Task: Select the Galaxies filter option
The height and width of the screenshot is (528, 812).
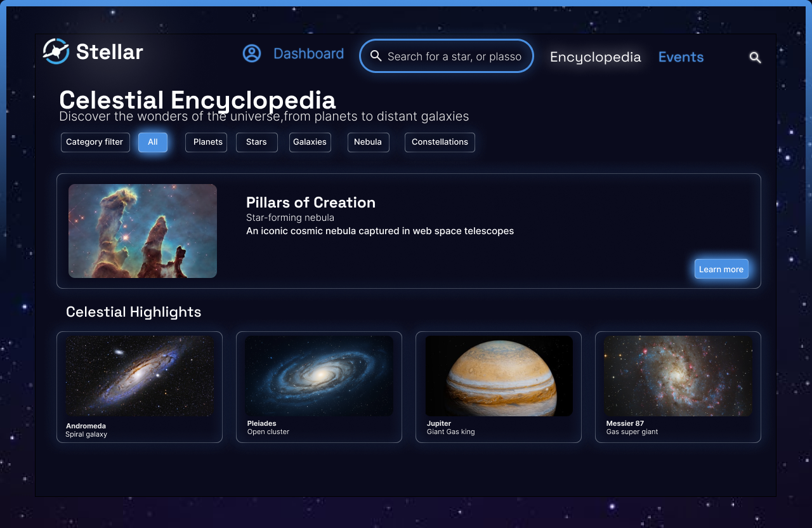Action: click(310, 142)
